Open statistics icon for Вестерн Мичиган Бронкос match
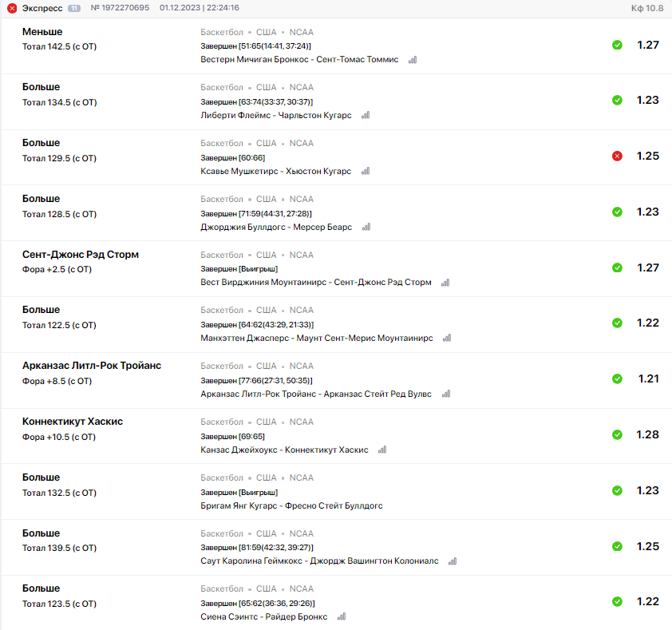 tap(413, 60)
